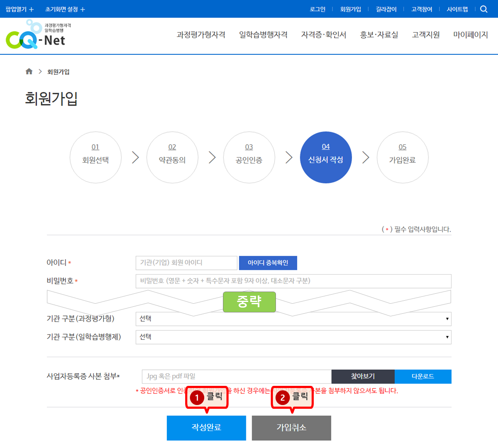
Task: Open the 홍보·자료실 menu
Action: tap(379, 35)
